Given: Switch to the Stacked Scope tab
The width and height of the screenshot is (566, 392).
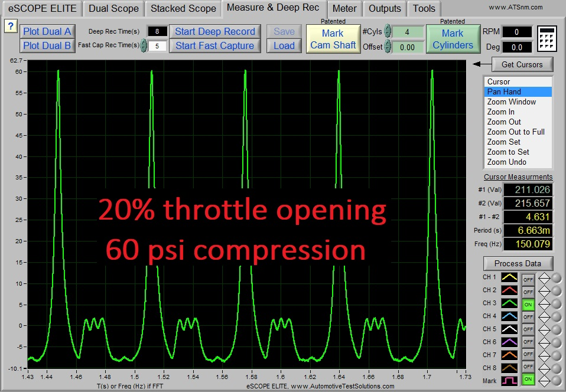Looking at the screenshot, I should 183,9.
